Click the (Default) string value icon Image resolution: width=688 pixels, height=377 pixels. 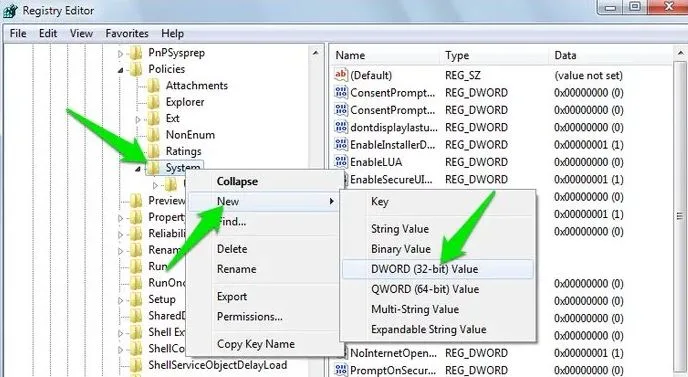(x=341, y=75)
